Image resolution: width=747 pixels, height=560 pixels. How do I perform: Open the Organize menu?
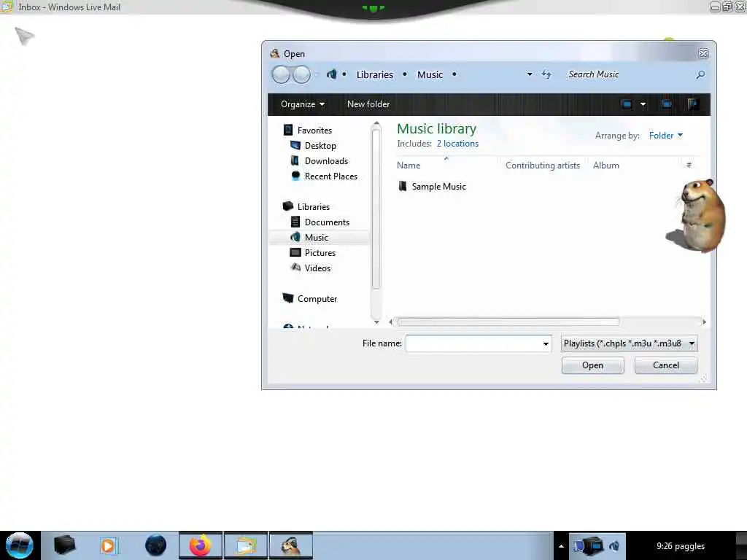303,104
